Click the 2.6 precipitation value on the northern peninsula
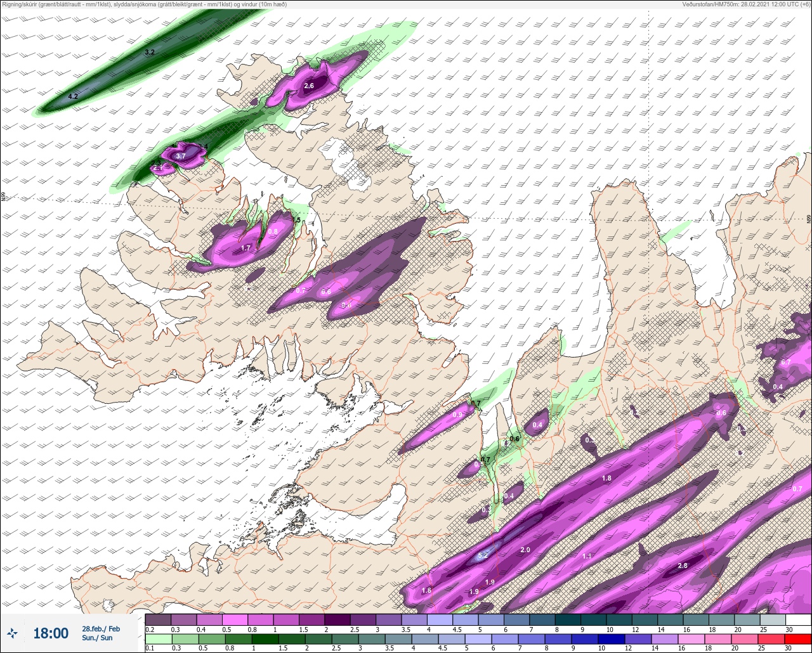 pos(309,86)
